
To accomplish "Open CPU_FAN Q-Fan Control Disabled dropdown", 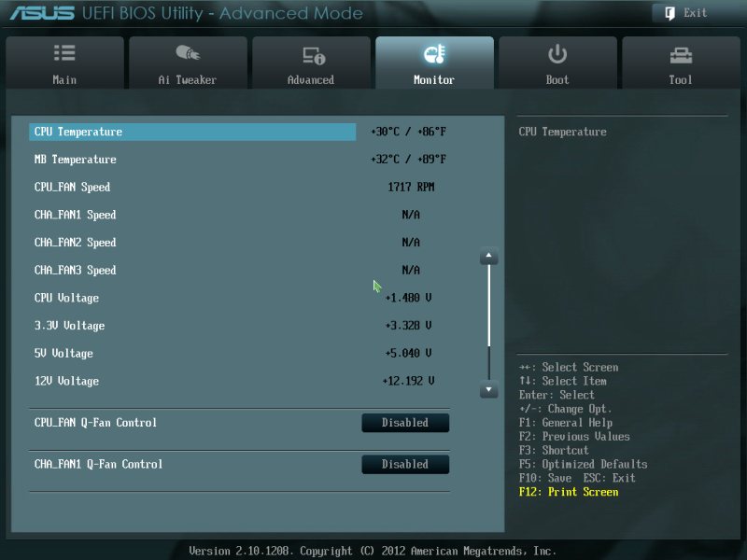I will coord(405,423).
